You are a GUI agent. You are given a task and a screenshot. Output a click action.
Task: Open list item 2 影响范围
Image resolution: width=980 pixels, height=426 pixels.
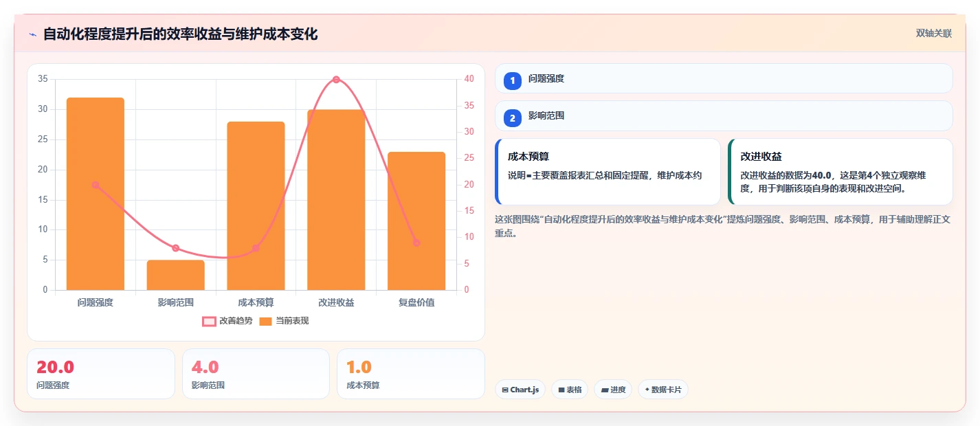(724, 115)
